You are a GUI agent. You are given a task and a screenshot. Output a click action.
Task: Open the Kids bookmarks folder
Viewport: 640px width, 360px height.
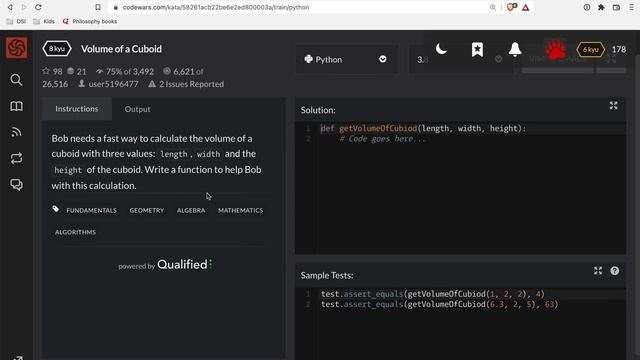click(x=44, y=21)
